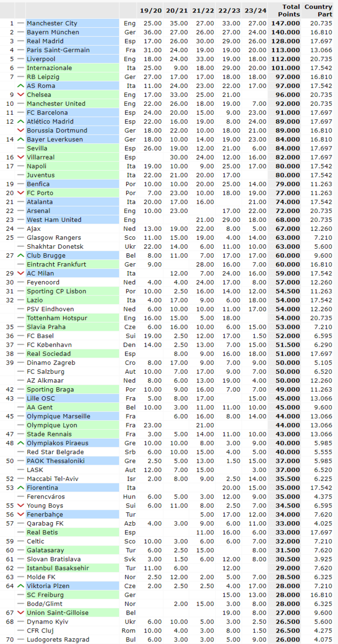
Task: Open the Manchester City club link
Action: (52, 23)
